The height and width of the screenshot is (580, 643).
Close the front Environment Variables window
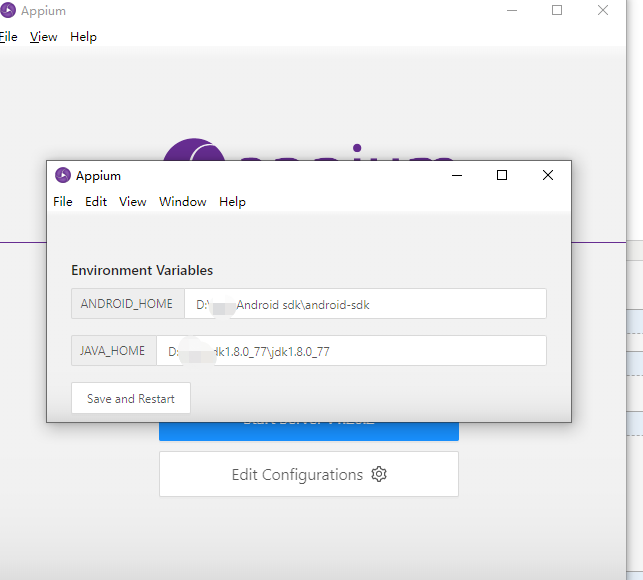(x=548, y=175)
